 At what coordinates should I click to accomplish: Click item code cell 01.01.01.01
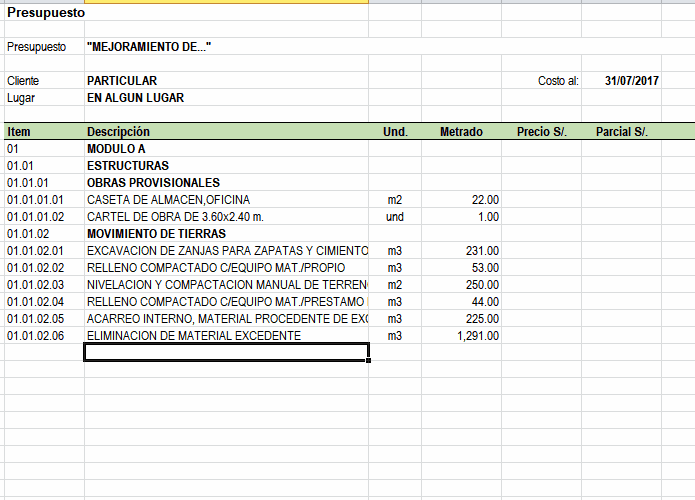tap(44, 200)
